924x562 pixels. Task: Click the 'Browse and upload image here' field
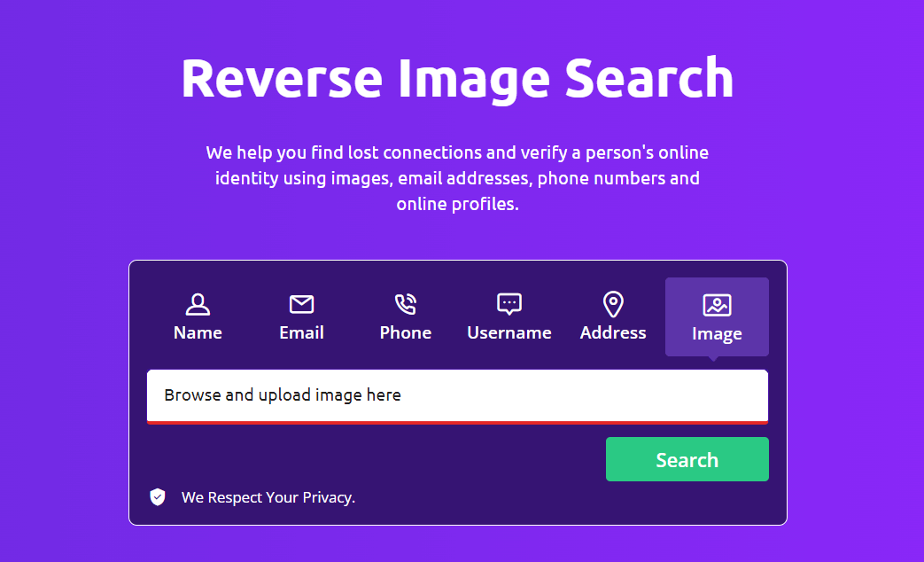pos(457,395)
